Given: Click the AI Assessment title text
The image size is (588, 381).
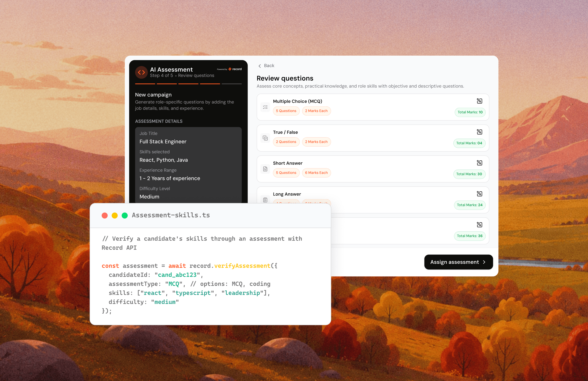Looking at the screenshot, I should pos(171,69).
